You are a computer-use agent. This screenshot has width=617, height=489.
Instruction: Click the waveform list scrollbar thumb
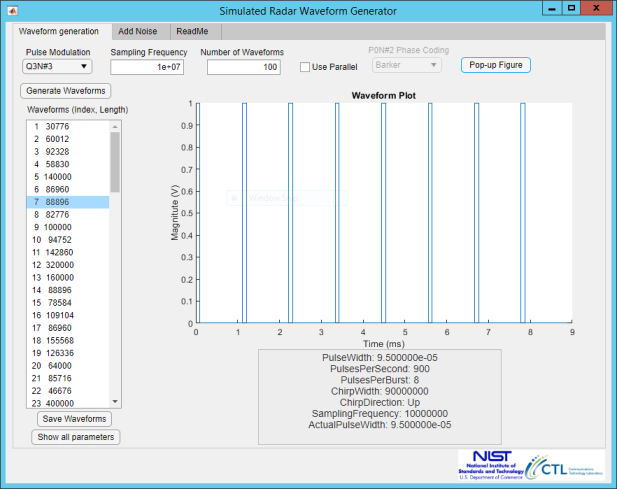(115, 162)
